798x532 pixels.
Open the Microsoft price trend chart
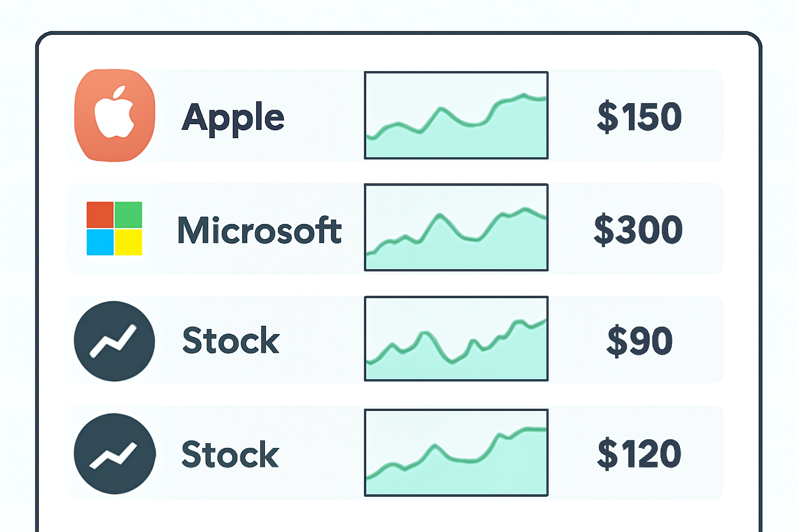coord(456,228)
